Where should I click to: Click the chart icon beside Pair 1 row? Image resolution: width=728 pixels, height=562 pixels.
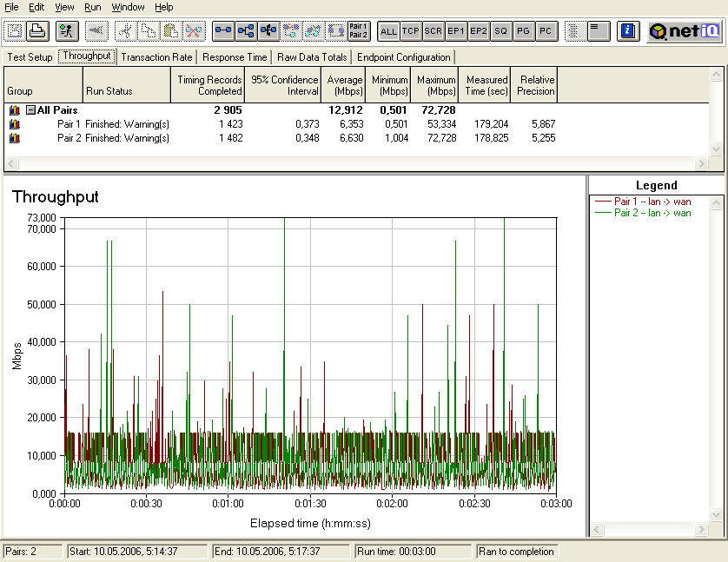click(14, 124)
